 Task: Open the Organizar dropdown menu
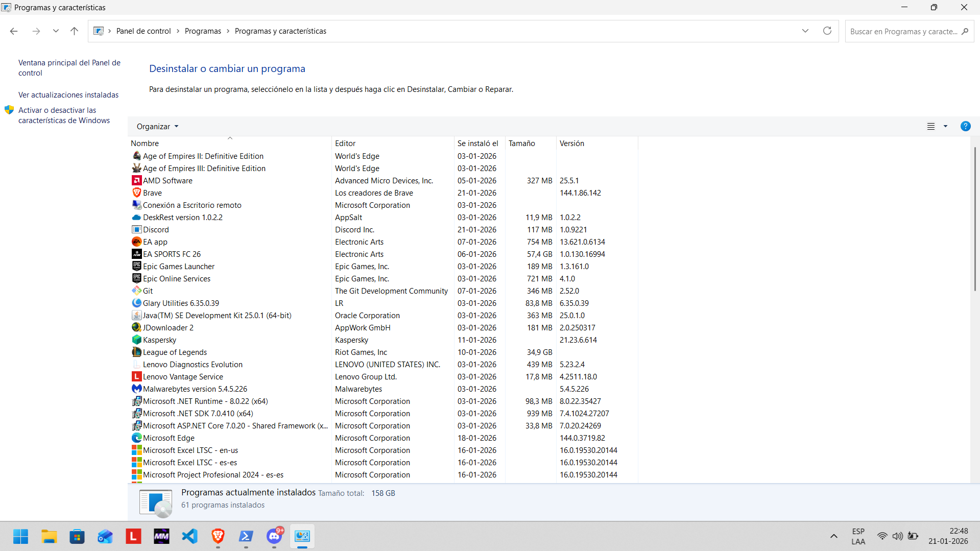click(x=157, y=127)
